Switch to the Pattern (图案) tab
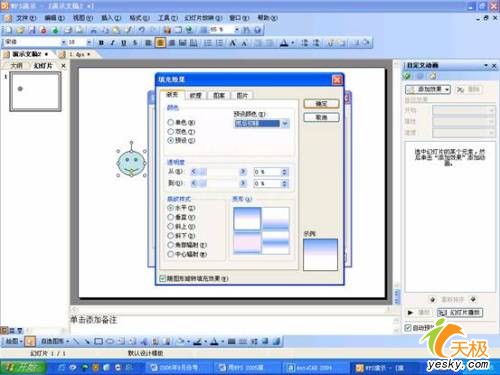This screenshot has width=500, height=375. [219, 95]
